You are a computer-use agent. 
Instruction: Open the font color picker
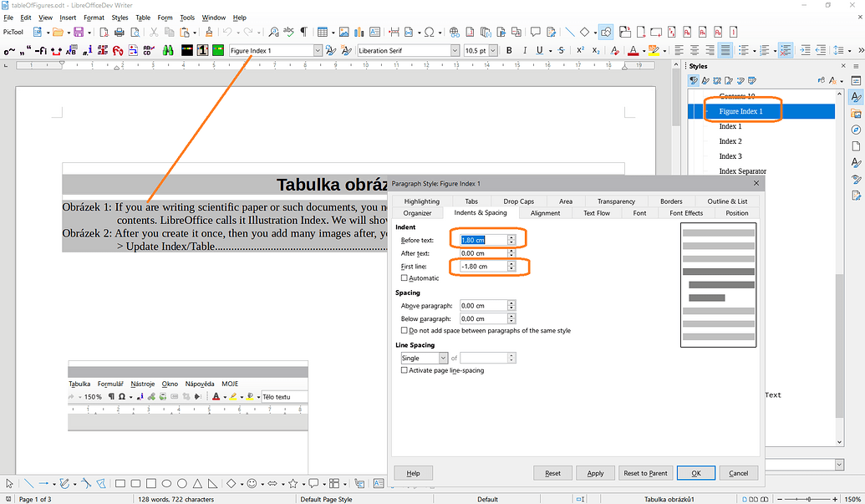tap(644, 50)
